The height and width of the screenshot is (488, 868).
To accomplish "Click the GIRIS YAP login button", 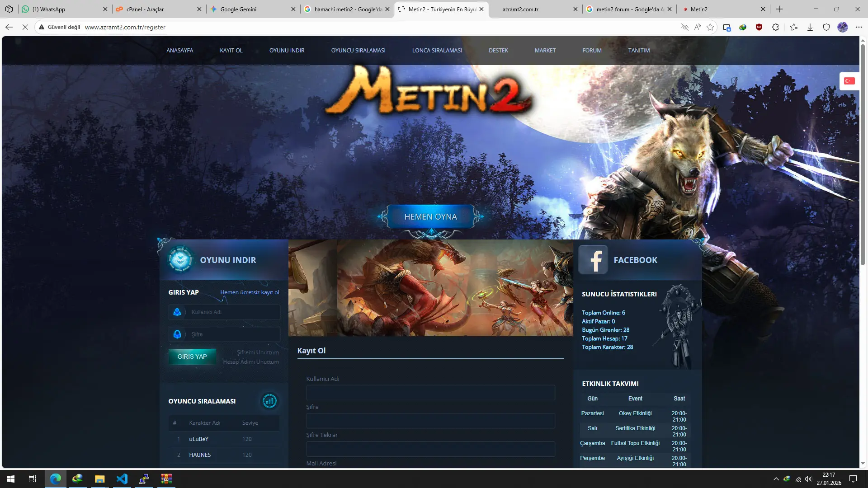I will pos(192,357).
